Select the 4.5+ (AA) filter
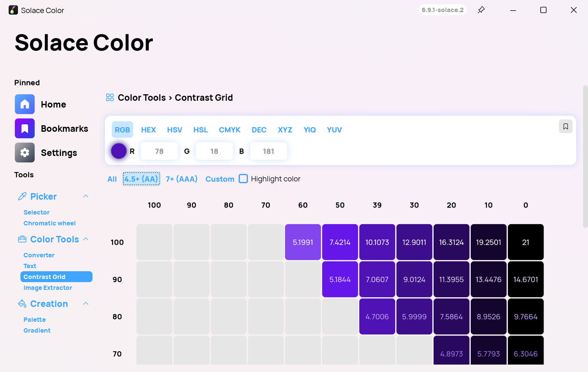The image size is (588, 372). [x=141, y=179]
